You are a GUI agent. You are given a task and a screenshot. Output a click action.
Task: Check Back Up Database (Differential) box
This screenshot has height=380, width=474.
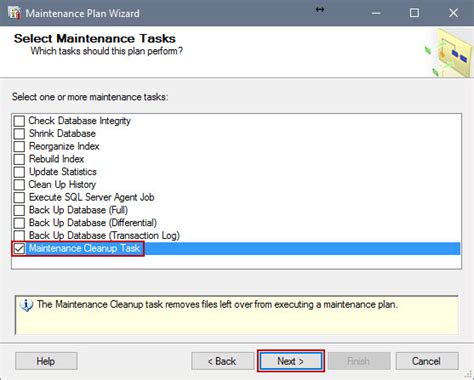click(x=19, y=223)
